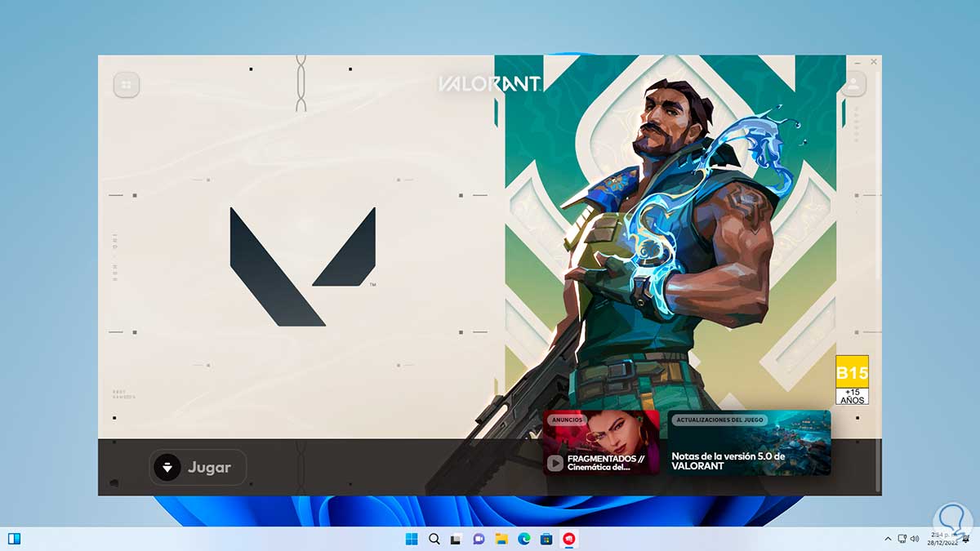Play the FRAGMENTADOS video icon
Viewport: 980px width, 551px height.
pyautogui.click(x=555, y=463)
